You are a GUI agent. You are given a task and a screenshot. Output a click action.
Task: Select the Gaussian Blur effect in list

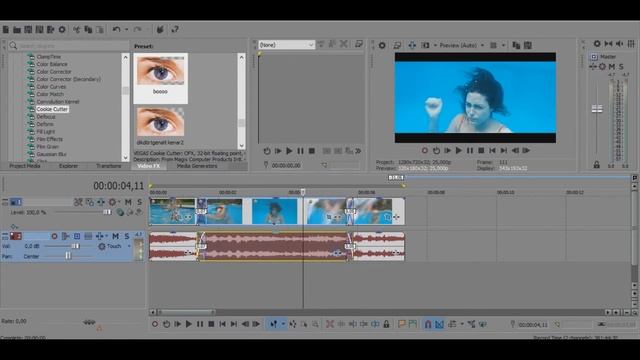pos(51,154)
